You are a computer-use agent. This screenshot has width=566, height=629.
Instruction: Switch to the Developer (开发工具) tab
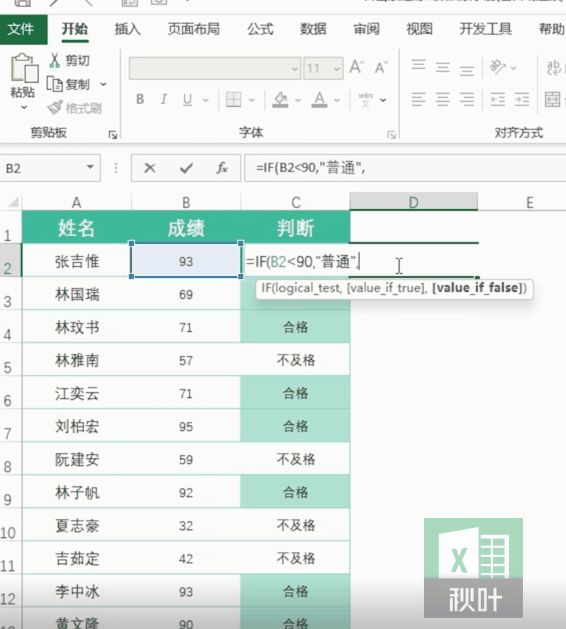coord(486,29)
